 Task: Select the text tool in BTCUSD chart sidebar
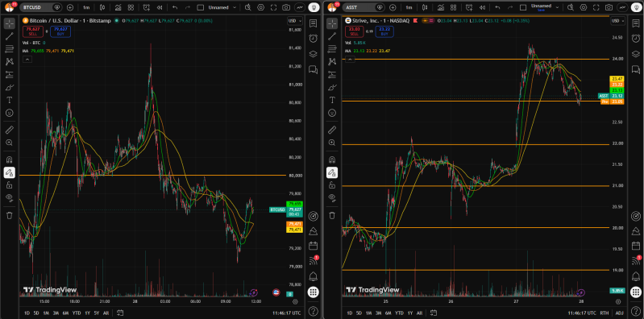(9, 100)
